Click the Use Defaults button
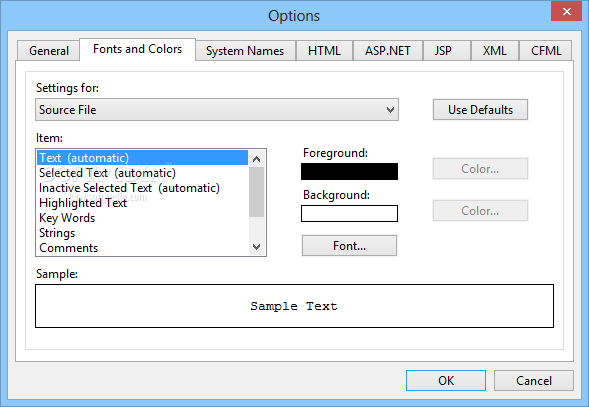This screenshot has height=407, width=589. (480, 110)
